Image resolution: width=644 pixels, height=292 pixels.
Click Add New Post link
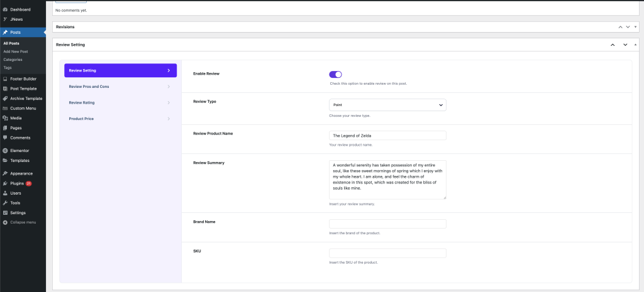click(16, 51)
